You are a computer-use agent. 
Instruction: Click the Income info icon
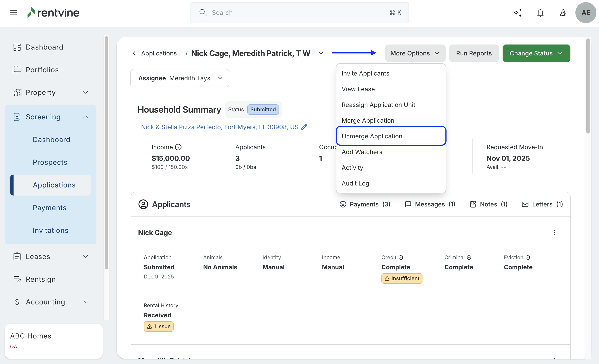(178, 147)
